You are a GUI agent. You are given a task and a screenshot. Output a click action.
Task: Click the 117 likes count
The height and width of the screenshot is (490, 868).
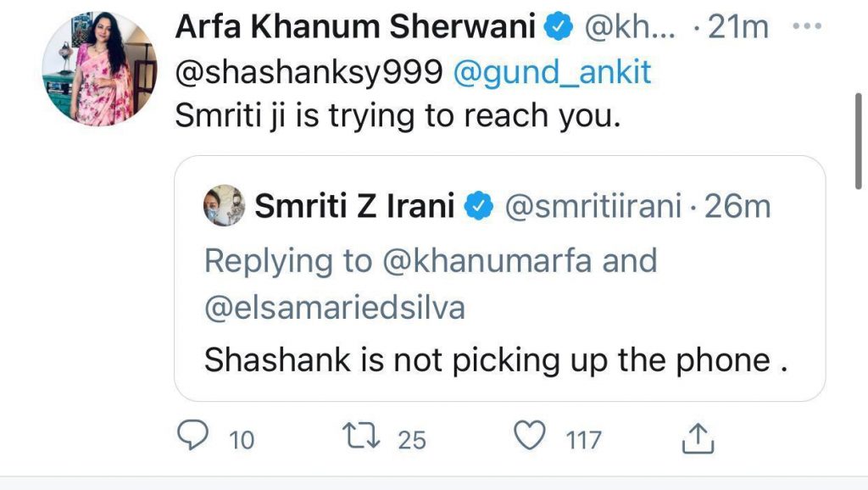tap(584, 440)
